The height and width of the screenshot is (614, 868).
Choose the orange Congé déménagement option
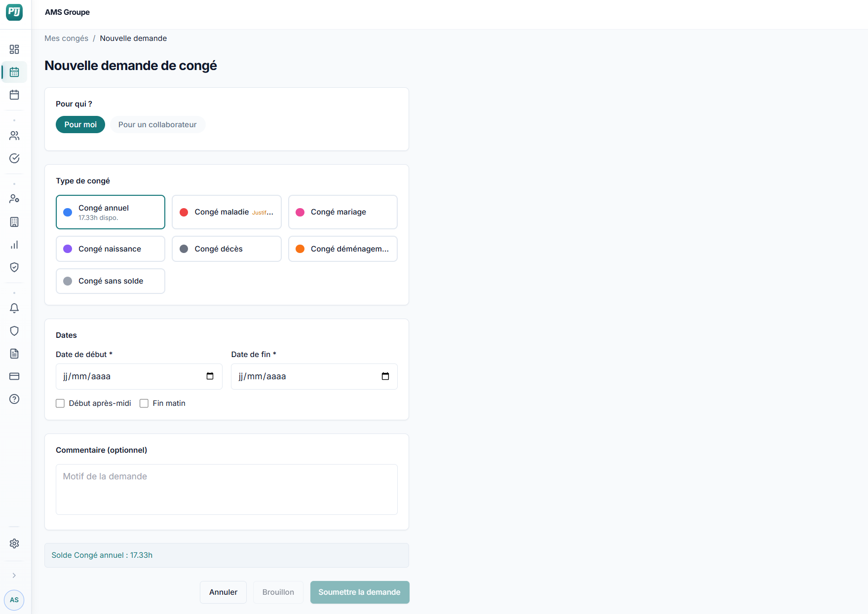[x=343, y=249]
